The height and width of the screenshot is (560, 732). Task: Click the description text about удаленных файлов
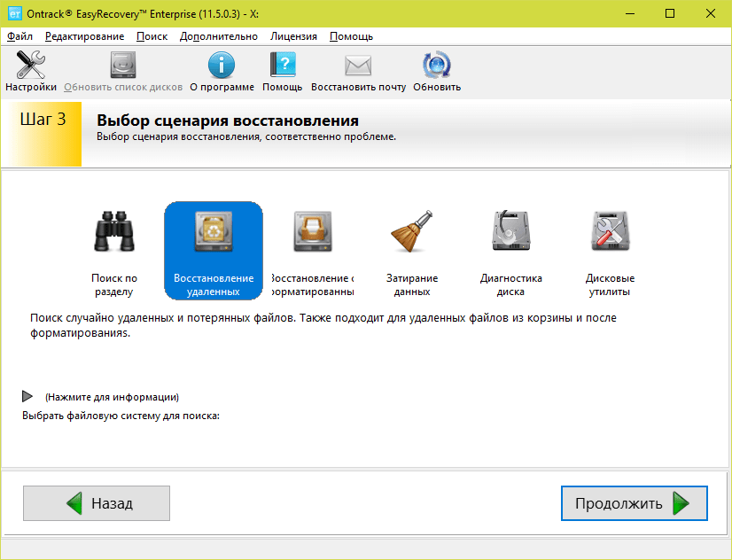(323, 325)
